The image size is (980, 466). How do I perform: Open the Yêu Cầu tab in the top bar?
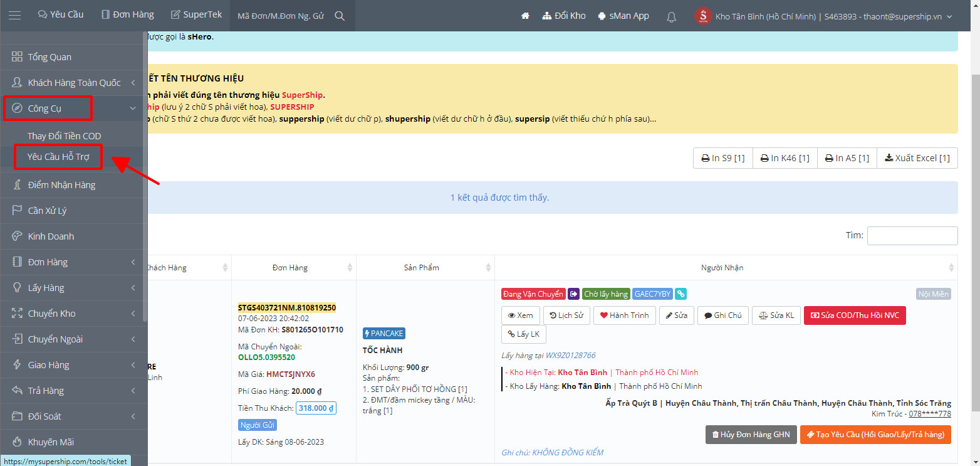click(61, 15)
